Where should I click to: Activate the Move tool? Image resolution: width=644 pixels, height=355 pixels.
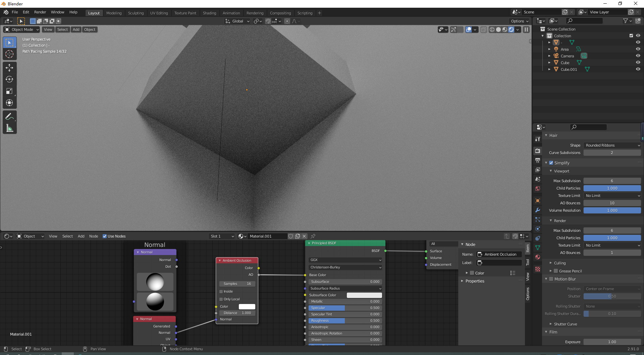coord(9,68)
